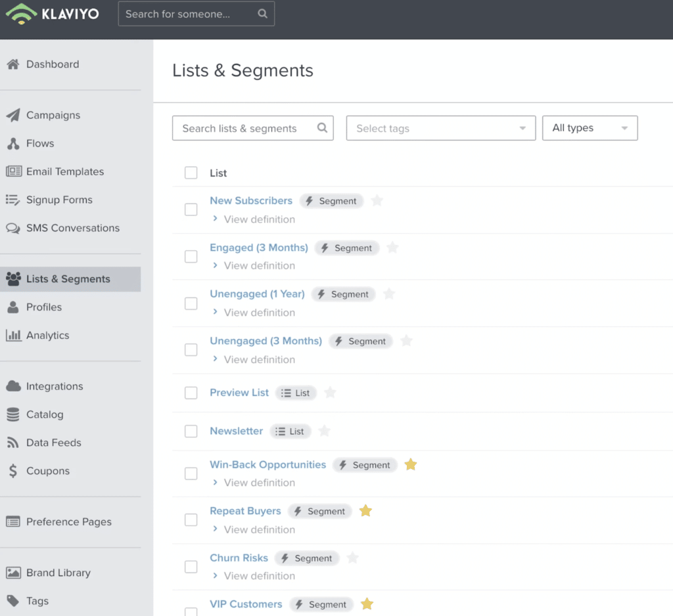Select the Newsletter list checkbox

(x=191, y=431)
